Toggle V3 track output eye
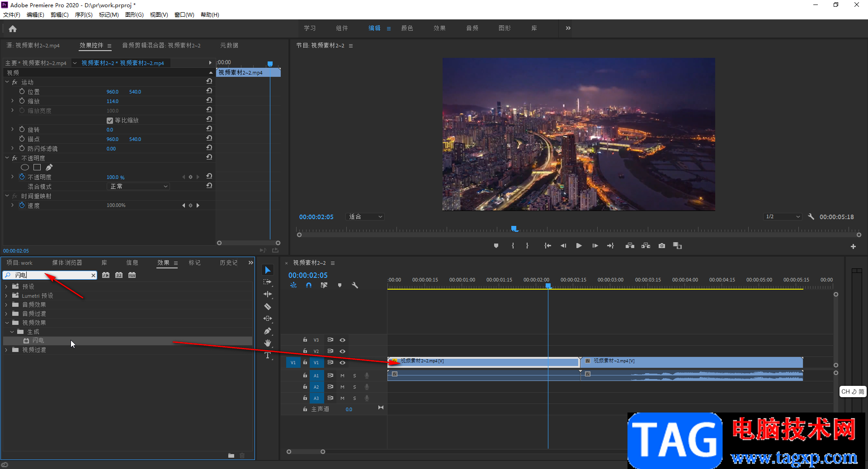This screenshot has height=469, width=868. (343, 340)
